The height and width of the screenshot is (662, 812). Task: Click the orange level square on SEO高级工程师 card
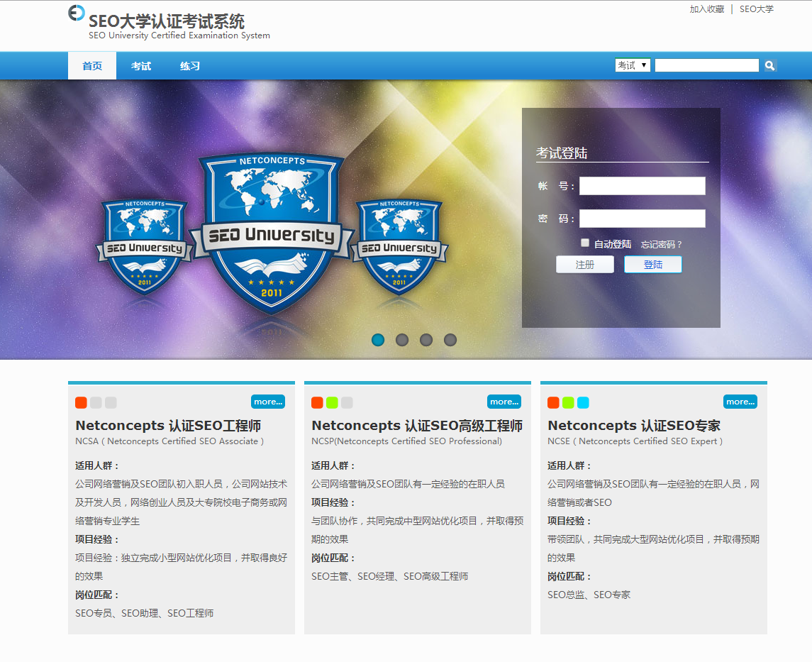coord(317,402)
